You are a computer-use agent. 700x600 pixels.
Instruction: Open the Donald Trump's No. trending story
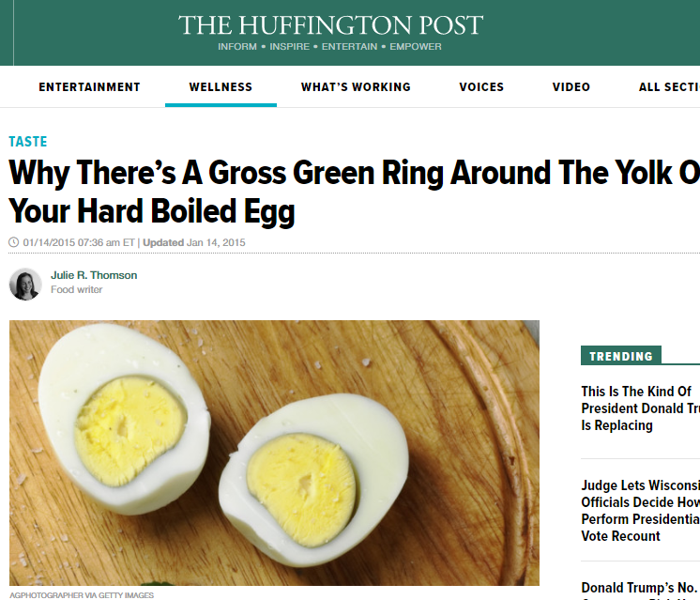[640, 589]
